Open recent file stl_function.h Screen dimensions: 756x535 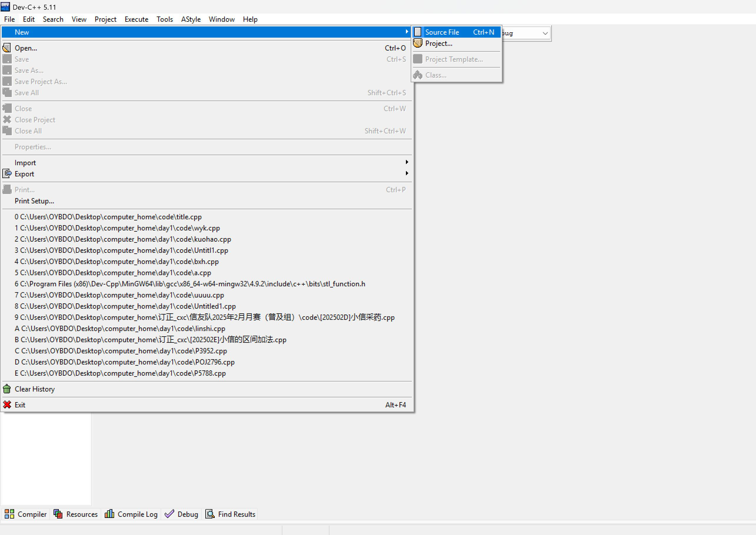pos(190,284)
